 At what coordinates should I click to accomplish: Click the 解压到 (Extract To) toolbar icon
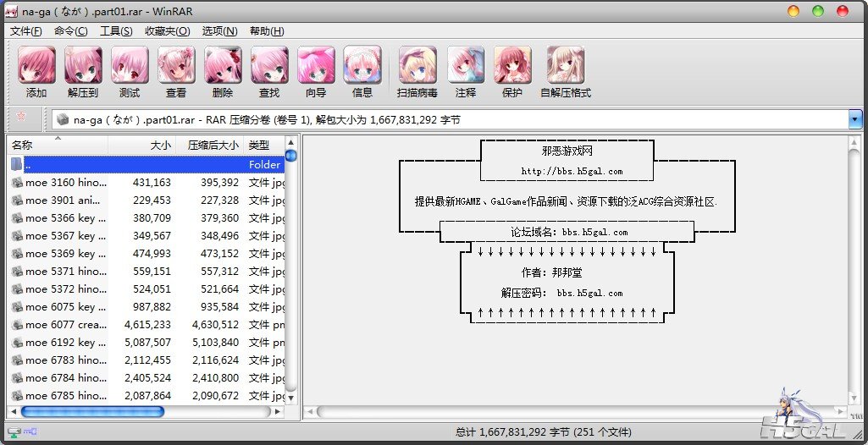pyautogui.click(x=83, y=65)
